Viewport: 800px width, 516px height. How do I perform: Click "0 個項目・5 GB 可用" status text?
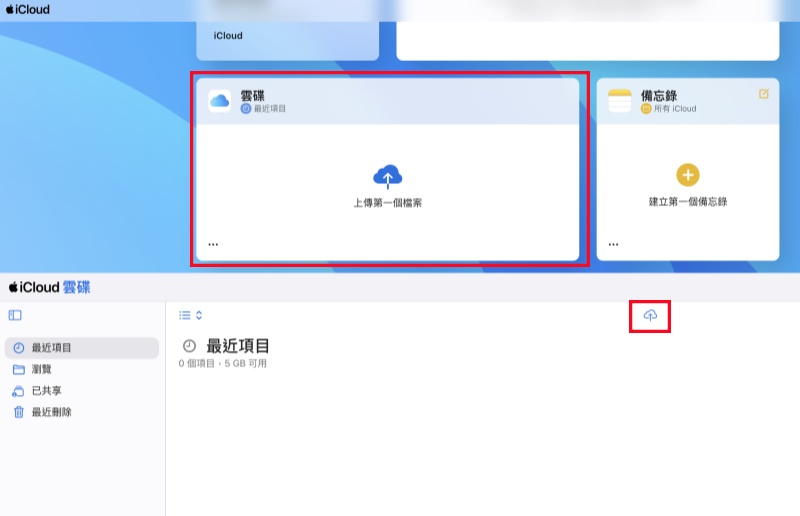tap(222, 363)
